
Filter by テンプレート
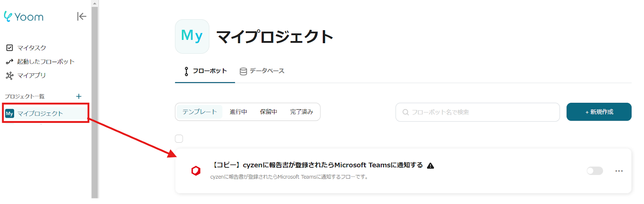[200, 112]
